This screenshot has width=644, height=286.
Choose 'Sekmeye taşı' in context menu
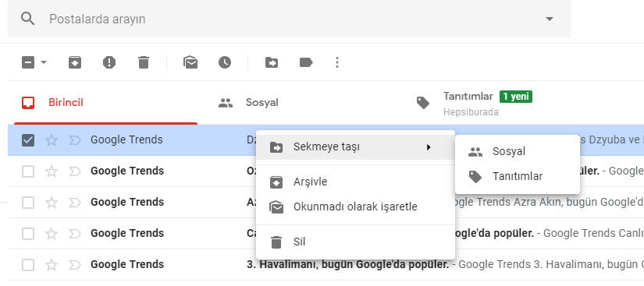tap(355, 147)
